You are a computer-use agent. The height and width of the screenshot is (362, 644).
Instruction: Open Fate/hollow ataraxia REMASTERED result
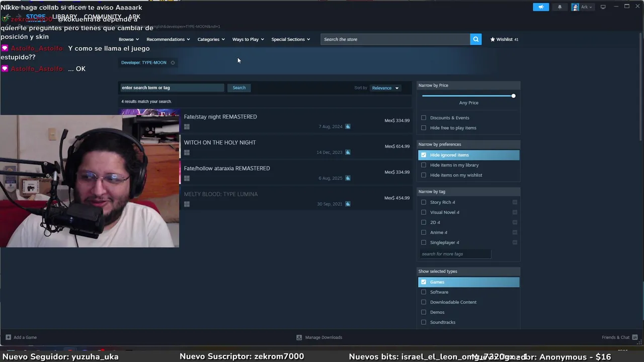pyautogui.click(x=265, y=172)
